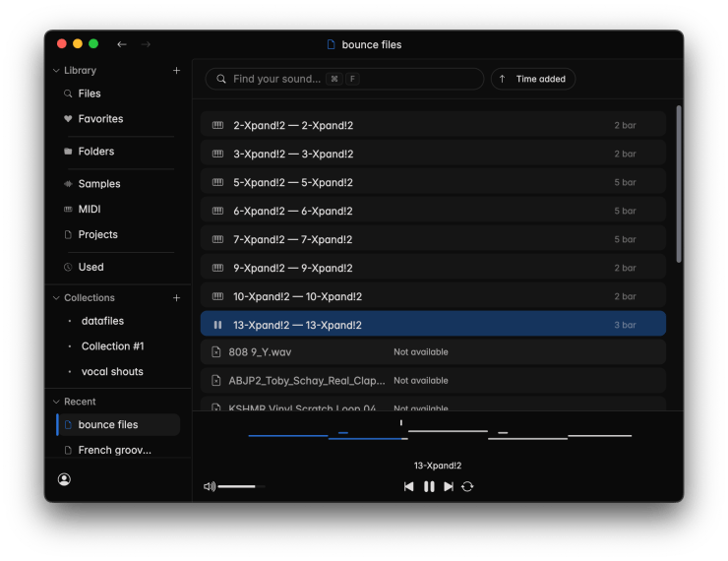Click the title bar document icon
Image resolution: width=728 pixels, height=561 pixels.
pyautogui.click(x=331, y=44)
